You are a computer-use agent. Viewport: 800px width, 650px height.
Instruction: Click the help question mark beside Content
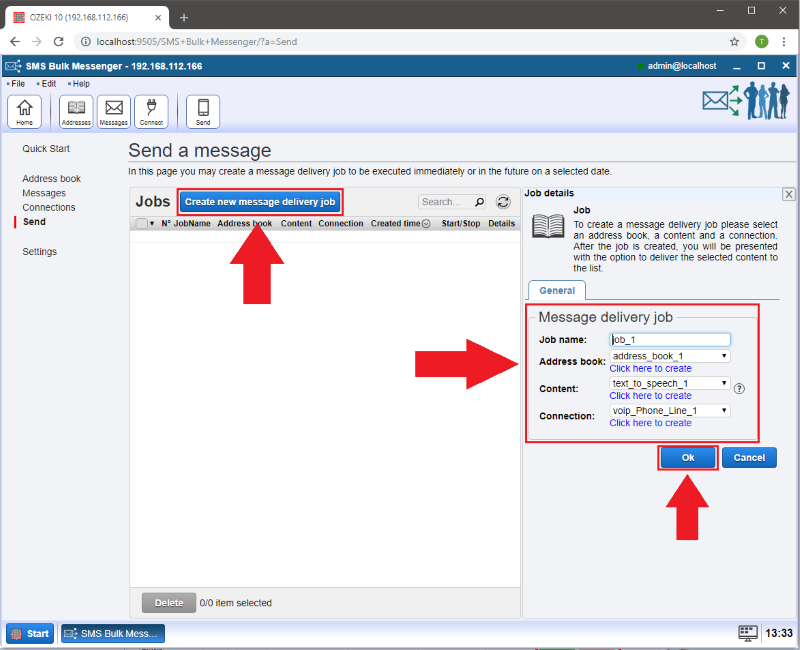click(x=739, y=389)
